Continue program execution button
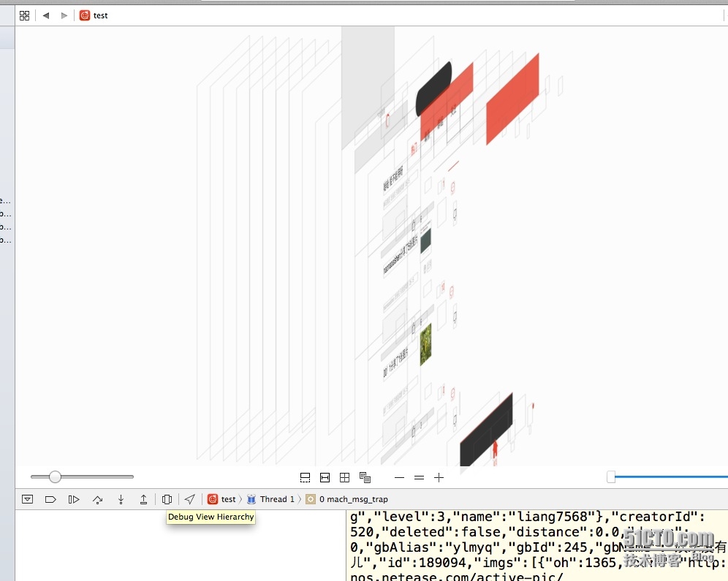The width and height of the screenshot is (728, 581). (x=74, y=499)
